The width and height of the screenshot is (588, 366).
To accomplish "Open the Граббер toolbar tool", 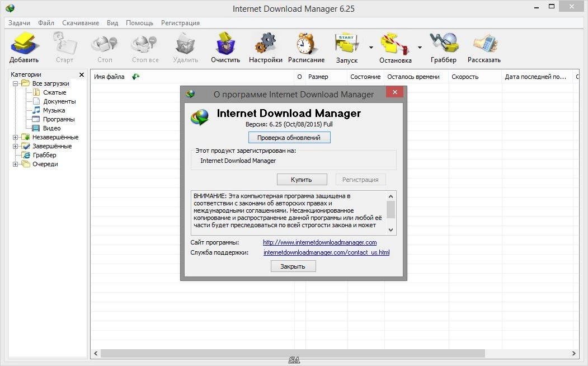I will coord(444,47).
